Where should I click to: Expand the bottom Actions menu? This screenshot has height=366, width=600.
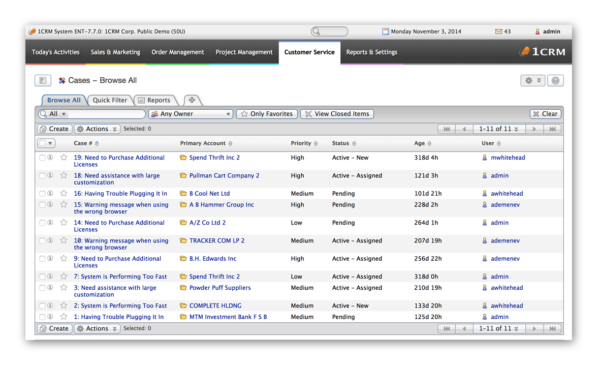(x=97, y=328)
